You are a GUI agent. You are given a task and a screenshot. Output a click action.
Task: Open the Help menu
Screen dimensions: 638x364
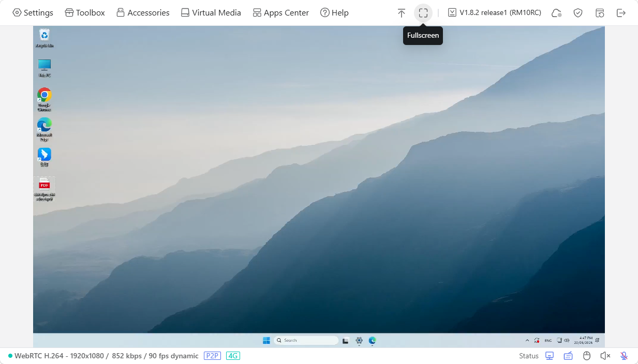click(x=334, y=13)
